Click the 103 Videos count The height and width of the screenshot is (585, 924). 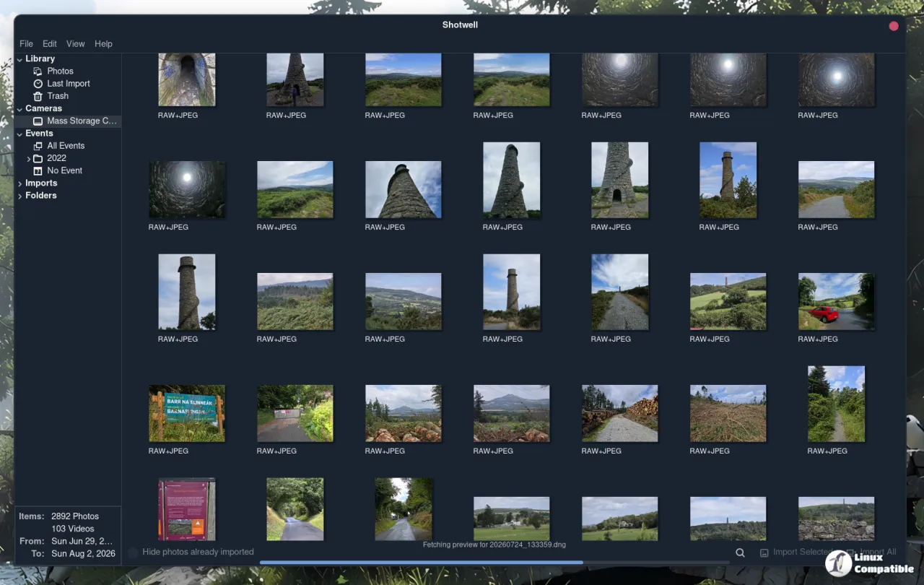coord(73,529)
